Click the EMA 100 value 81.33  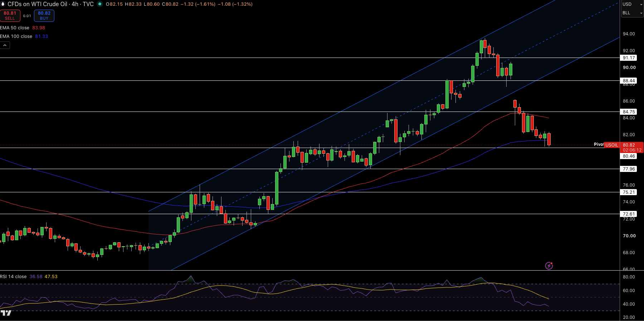coord(42,36)
